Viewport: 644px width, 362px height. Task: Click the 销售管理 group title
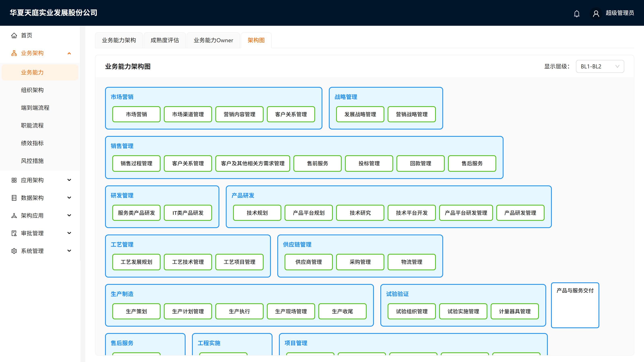coord(122,146)
